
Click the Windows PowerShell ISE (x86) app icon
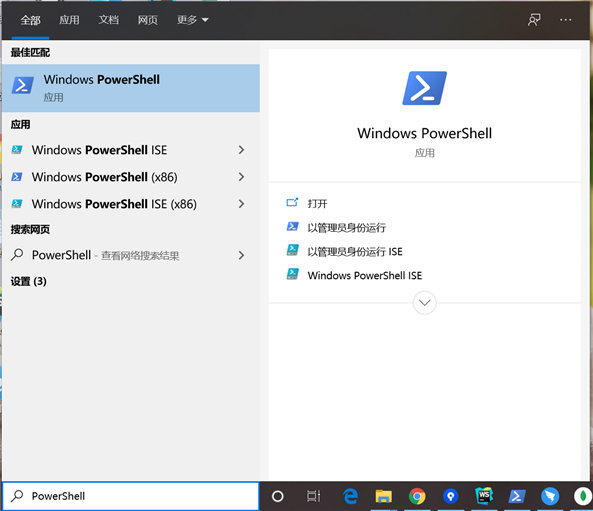(x=17, y=204)
